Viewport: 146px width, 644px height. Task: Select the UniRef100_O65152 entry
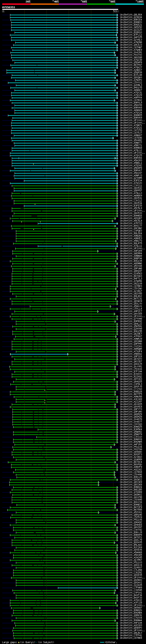(131, 27)
